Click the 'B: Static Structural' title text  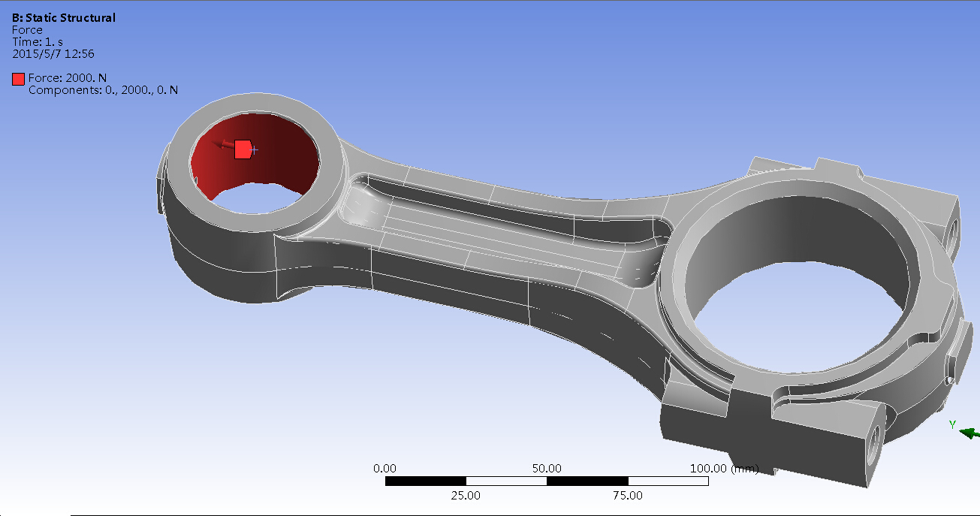65,17
